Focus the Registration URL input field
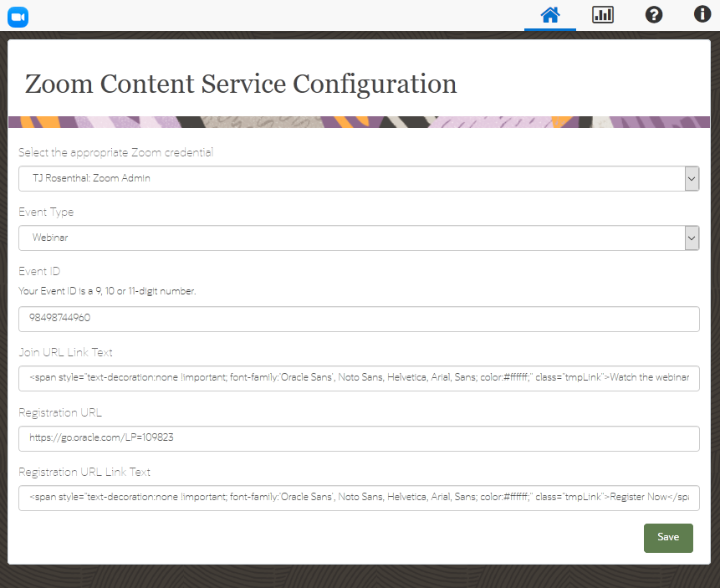Image resolution: width=720 pixels, height=588 pixels. [x=359, y=439]
